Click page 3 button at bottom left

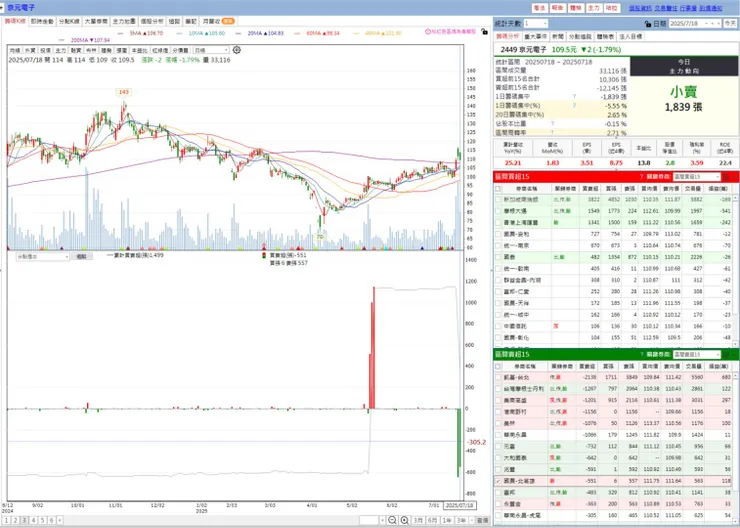(x=25, y=520)
